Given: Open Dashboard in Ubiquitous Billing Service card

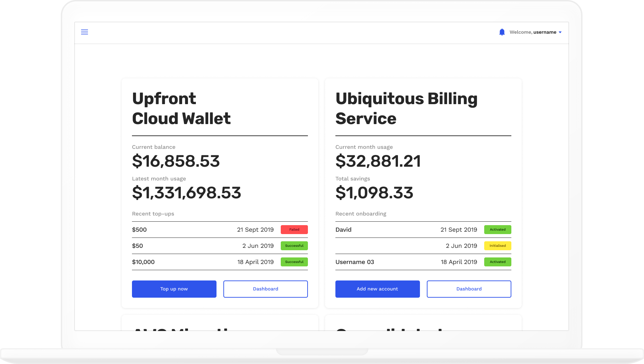Looking at the screenshot, I should tap(469, 289).
